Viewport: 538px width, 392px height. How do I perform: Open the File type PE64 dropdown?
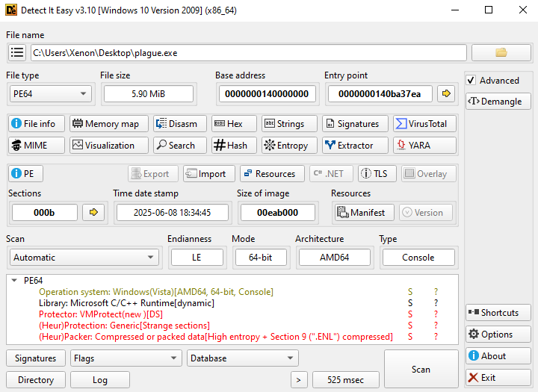49,93
